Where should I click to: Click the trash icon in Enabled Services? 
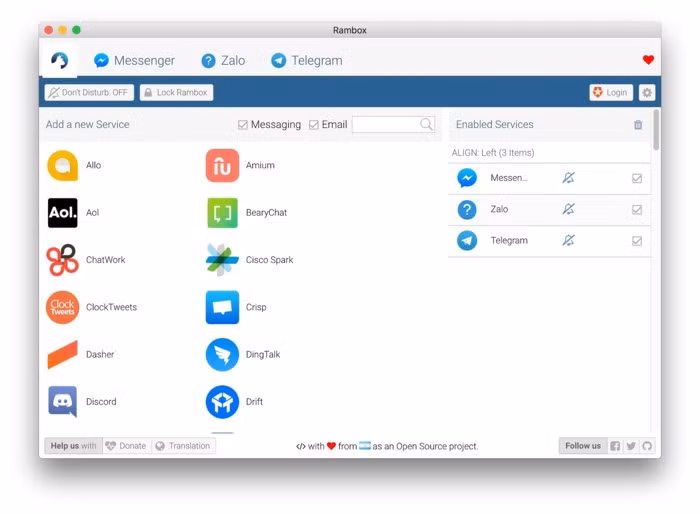click(x=638, y=125)
